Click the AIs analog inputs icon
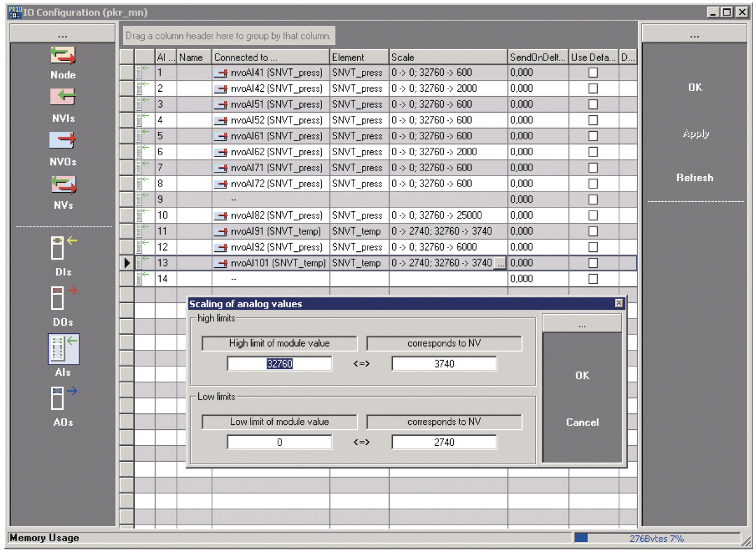 (x=63, y=349)
